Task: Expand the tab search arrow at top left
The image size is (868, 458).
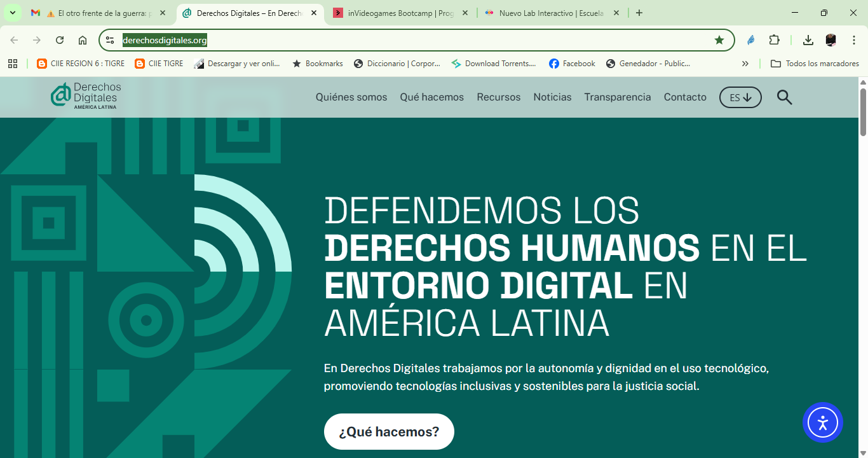Action: pos(11,13)
